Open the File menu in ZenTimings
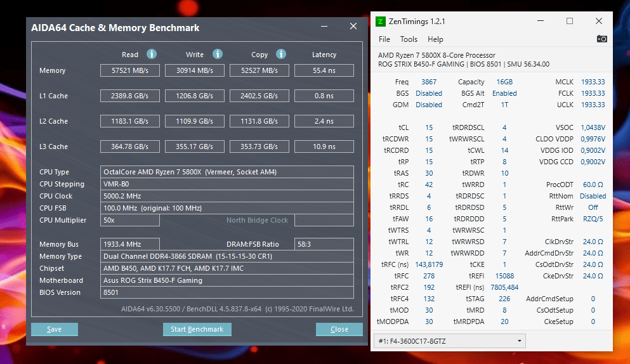Image resolution: width=630 pixels, height=364 pixels. (384, 39)
